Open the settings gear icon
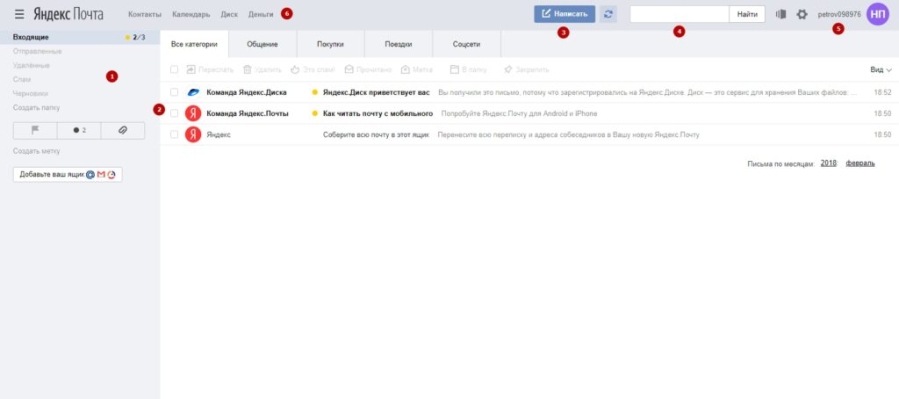The image size is (899, 399). pyautogui.click(x=802, y=14)
